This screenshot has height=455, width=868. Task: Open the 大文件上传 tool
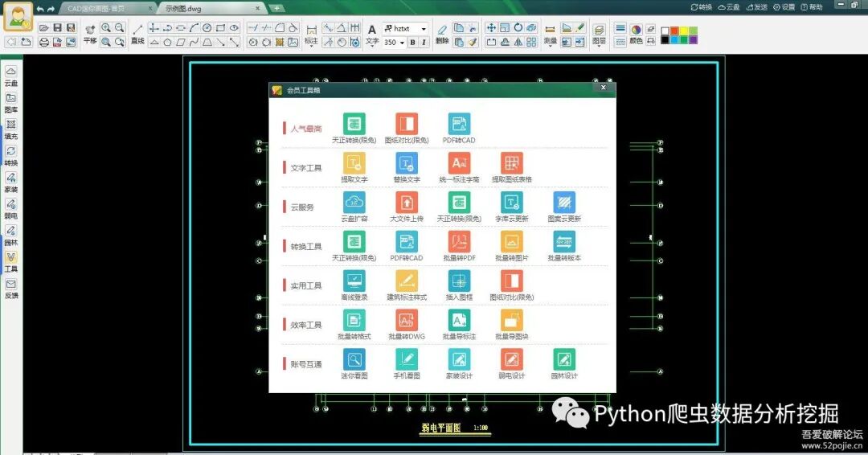pyautogui.click(x=407, y=207)
